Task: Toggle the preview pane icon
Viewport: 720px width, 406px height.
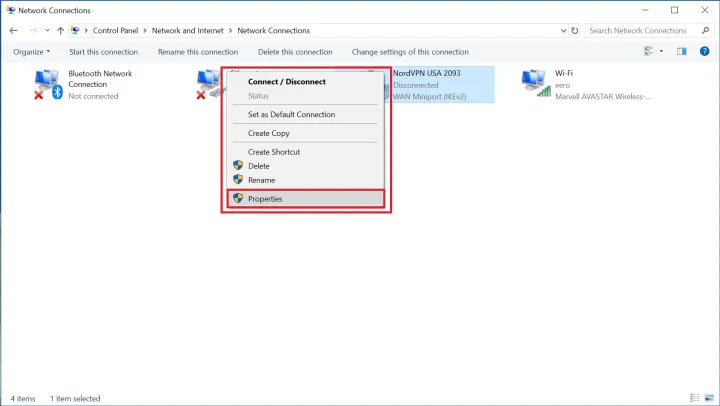Action: [681, 51]
